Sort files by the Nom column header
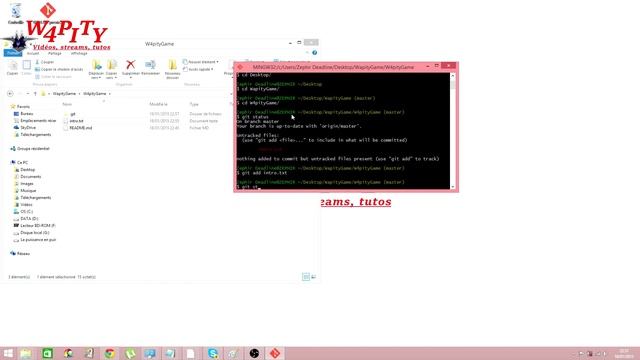640x360 pixels. click(67, 104)
